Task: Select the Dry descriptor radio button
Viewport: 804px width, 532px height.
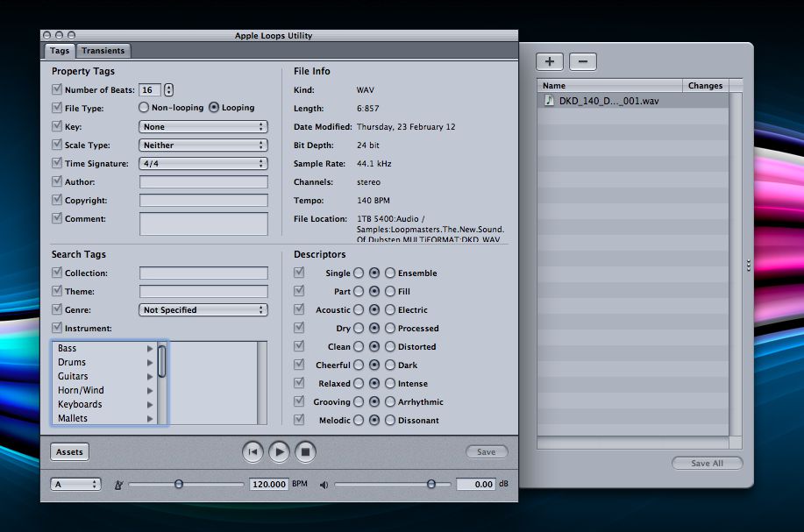Action: tap(359, 329)
